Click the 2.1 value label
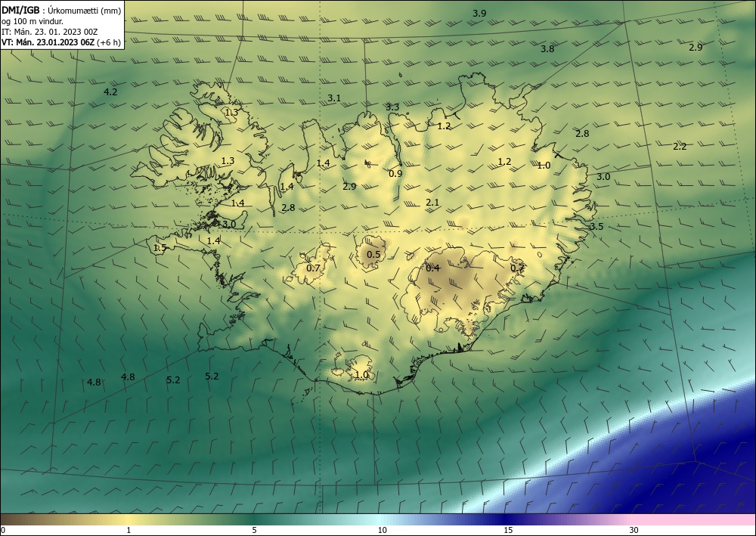Viewport: 756px width, 536px height. point(432,203)
